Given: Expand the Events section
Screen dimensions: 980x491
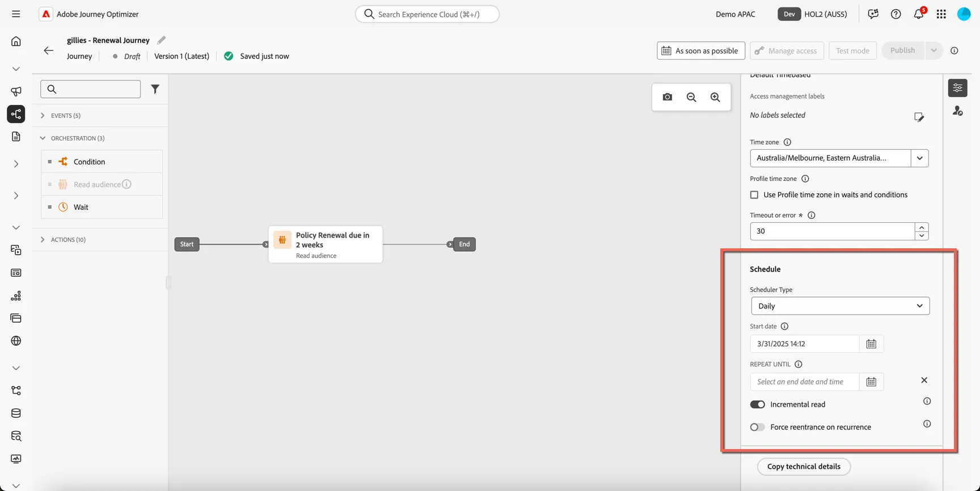Looking at the screenshot, I should [x=43, y=116].
